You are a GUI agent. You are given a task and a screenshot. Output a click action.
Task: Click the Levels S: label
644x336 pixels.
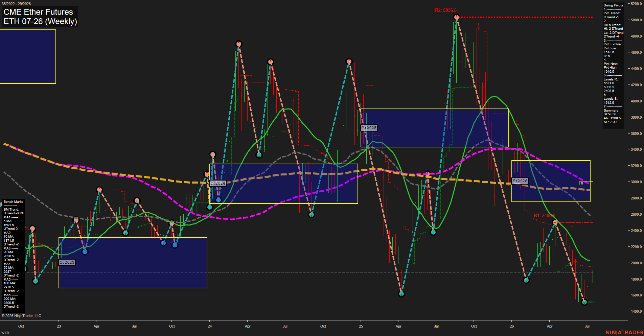(611, 99)
